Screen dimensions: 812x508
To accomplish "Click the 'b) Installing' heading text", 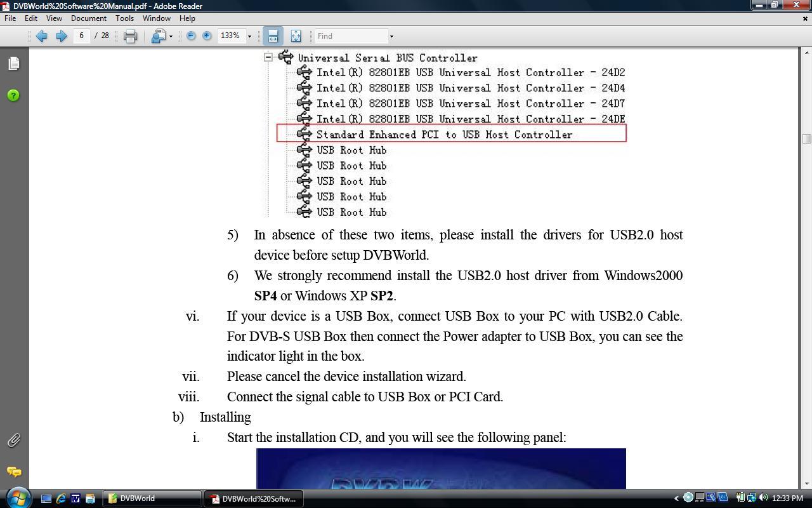I will (x=212, y=417).
